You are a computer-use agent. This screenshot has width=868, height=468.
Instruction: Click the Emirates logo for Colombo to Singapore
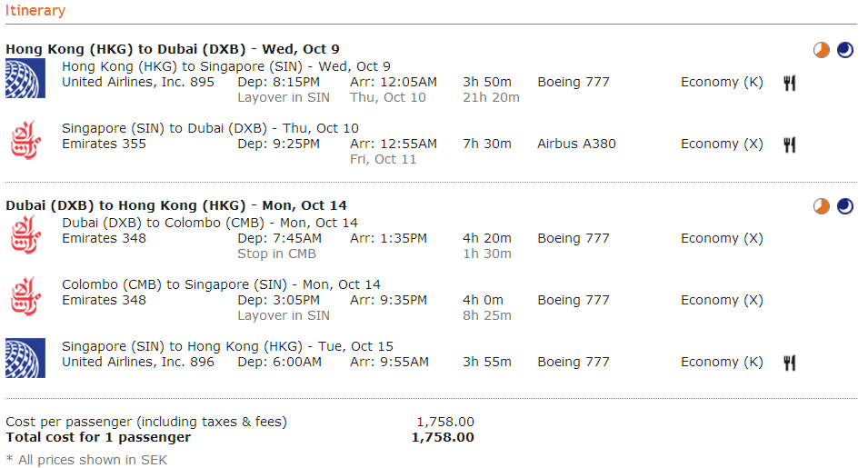(25, 296)
